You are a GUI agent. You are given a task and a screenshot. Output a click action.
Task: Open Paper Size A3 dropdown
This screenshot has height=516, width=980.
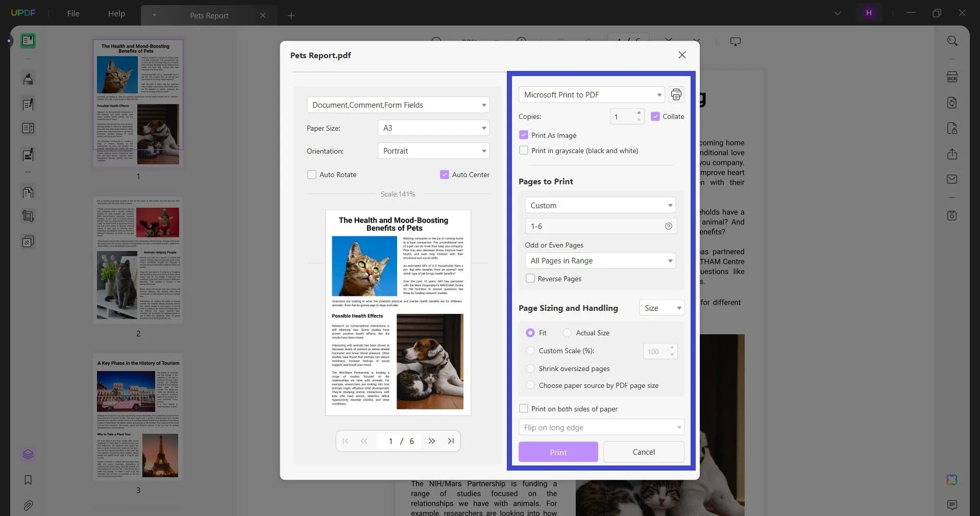tap(433, 128)
